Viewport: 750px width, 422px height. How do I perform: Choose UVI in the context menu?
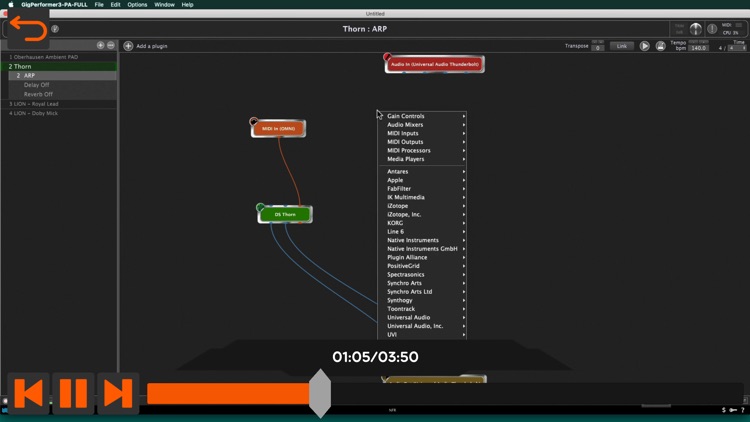(x=422, y=334)
